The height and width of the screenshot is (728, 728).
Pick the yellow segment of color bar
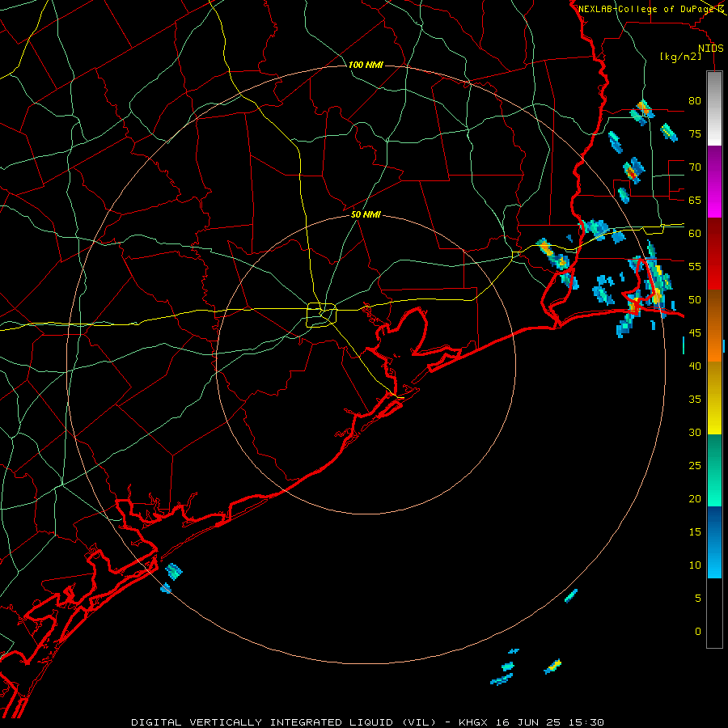pyautogui.click(x=714, y=398)
